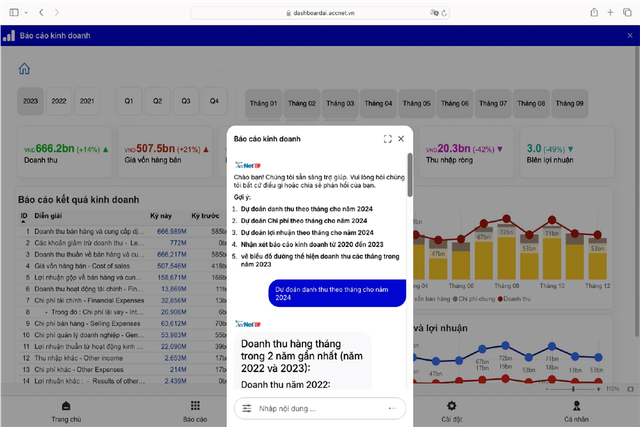
Task: Open Báo cáo in bottom navigation
Action: pyautogui.click(x=194, y=411)
